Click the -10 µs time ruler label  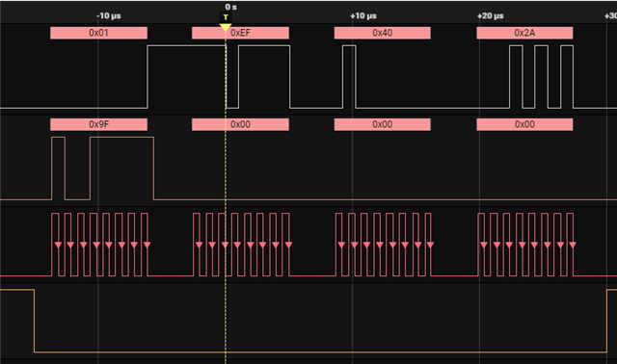(109, 16)
